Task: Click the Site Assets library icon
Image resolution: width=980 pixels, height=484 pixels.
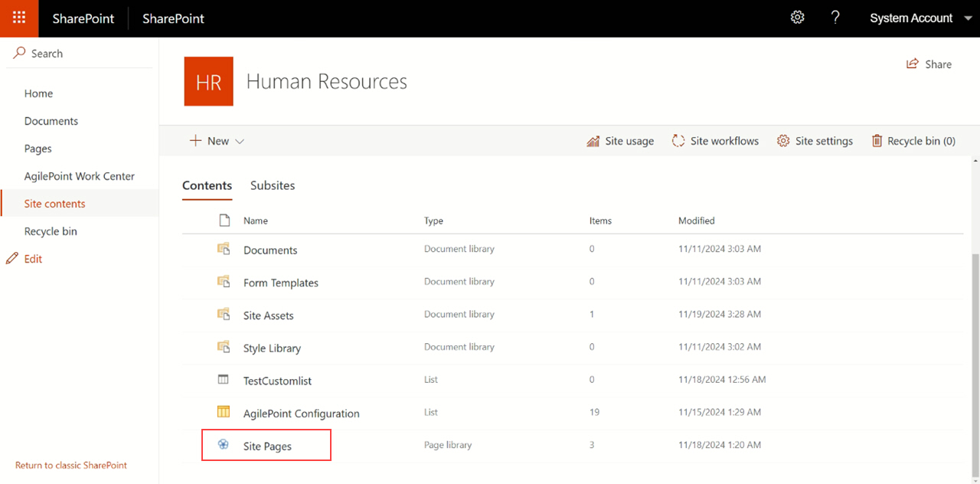Action: tap(224, 314)
